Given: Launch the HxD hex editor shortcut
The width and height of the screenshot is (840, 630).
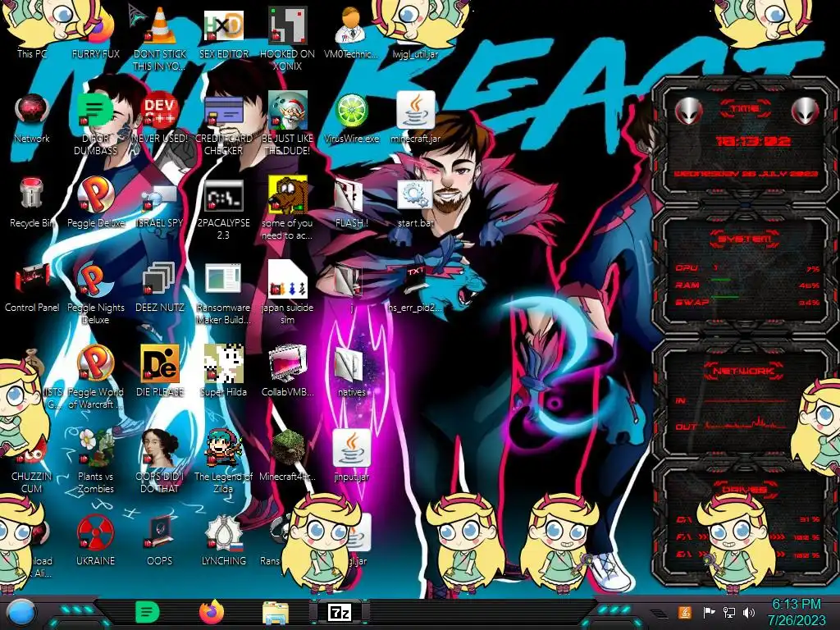Looking at the screenshot, I should coord(224,25).
